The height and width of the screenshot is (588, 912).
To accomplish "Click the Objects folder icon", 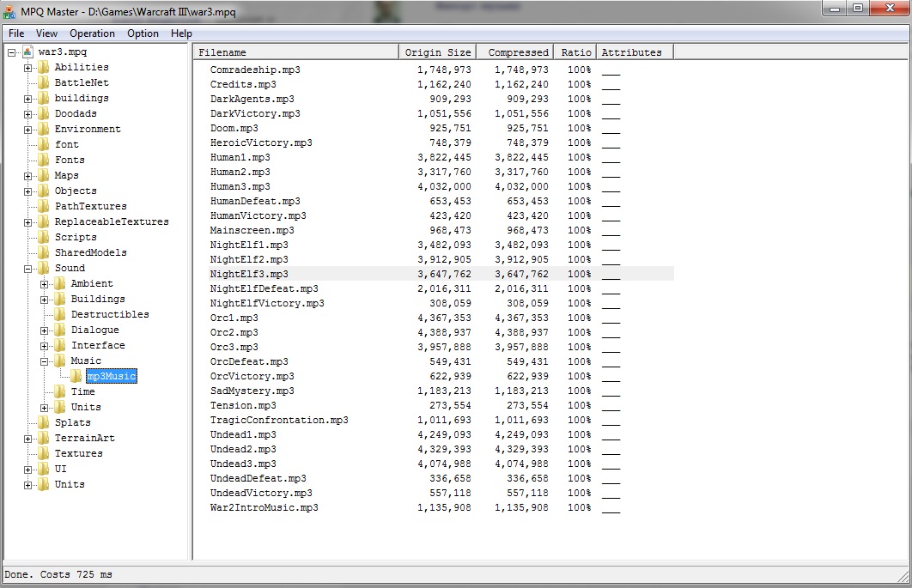I will [x=44, y=191].
